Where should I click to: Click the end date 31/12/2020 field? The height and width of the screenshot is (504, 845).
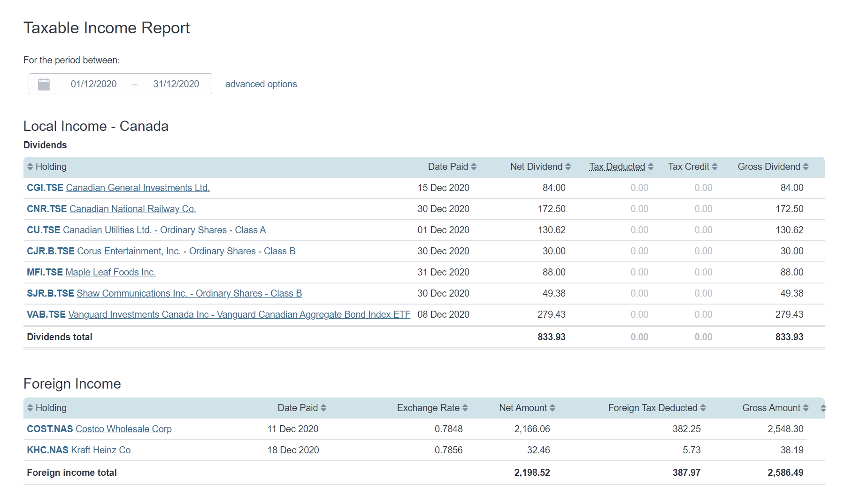point(176,84)
